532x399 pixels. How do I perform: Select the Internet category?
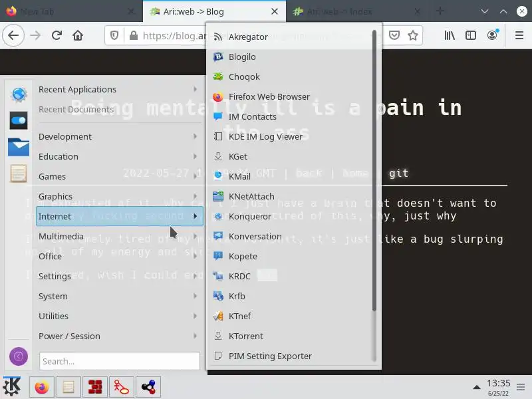120,217
